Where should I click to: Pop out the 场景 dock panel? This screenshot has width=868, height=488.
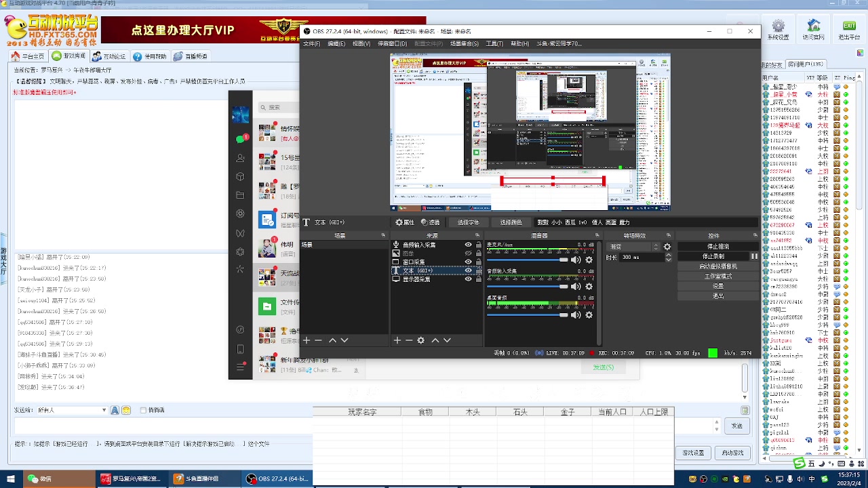click(383, 236)
